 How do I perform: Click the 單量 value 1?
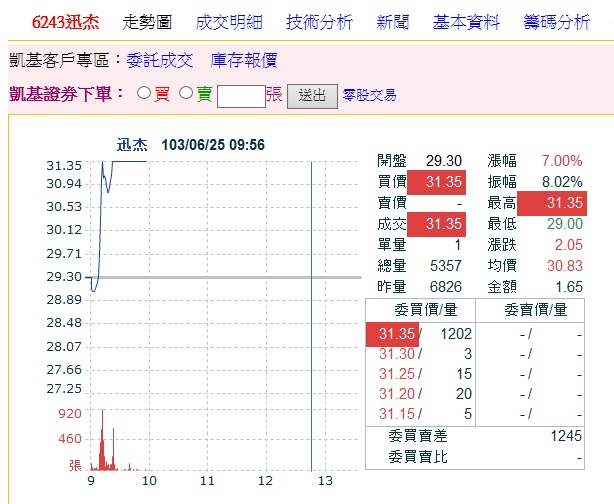(457, 245)
